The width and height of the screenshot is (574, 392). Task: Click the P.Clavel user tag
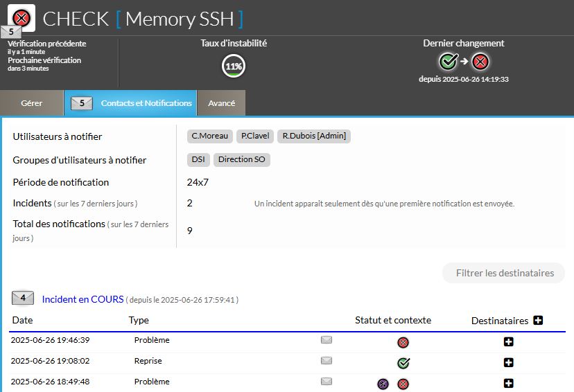tap(255, 136)
